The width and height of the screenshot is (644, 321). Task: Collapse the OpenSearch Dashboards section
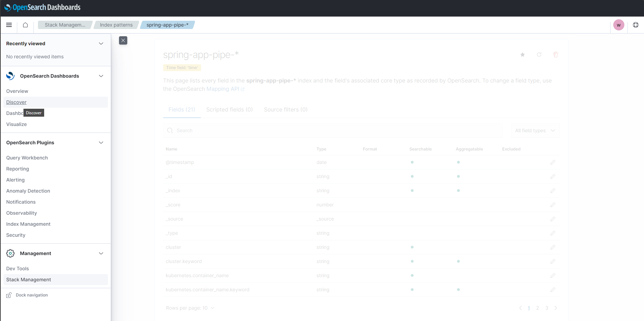tap(101, 76)
